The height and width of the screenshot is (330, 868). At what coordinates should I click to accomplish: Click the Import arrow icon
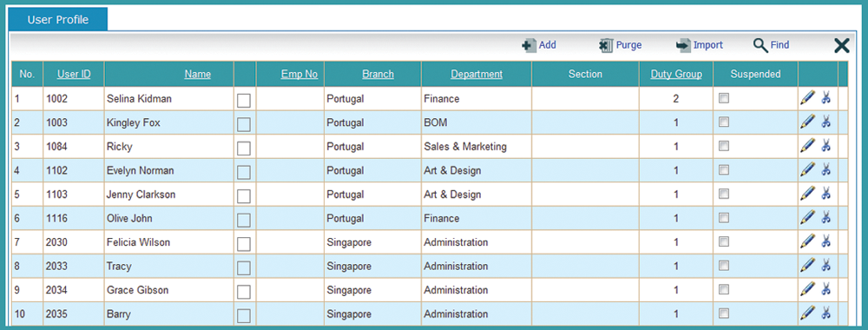[683, 45]
